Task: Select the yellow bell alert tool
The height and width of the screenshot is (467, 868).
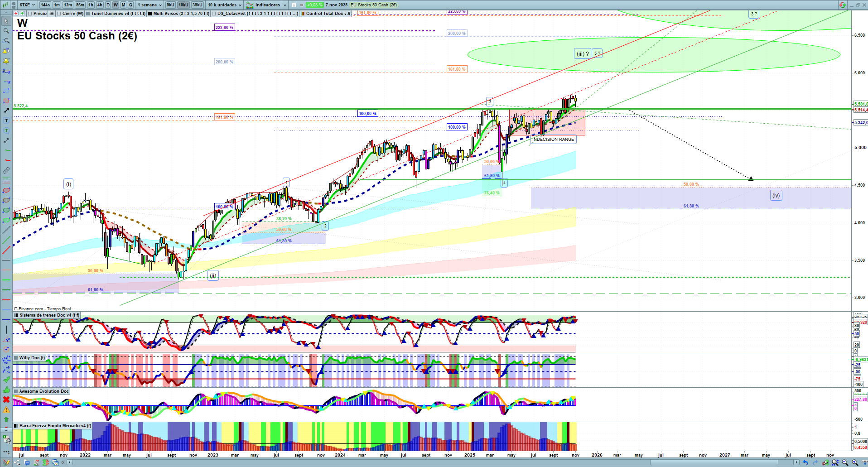Action: (6, 61)
